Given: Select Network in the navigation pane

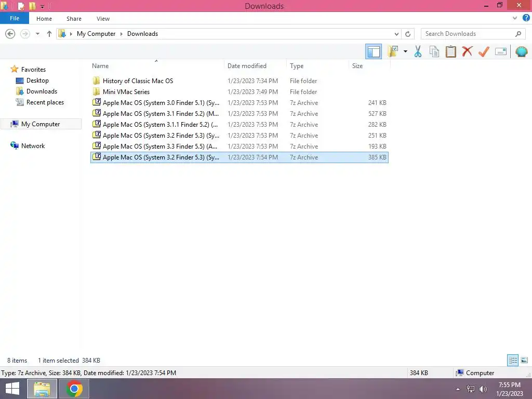Looking at the screenshot, I should (x=33, y=145).
